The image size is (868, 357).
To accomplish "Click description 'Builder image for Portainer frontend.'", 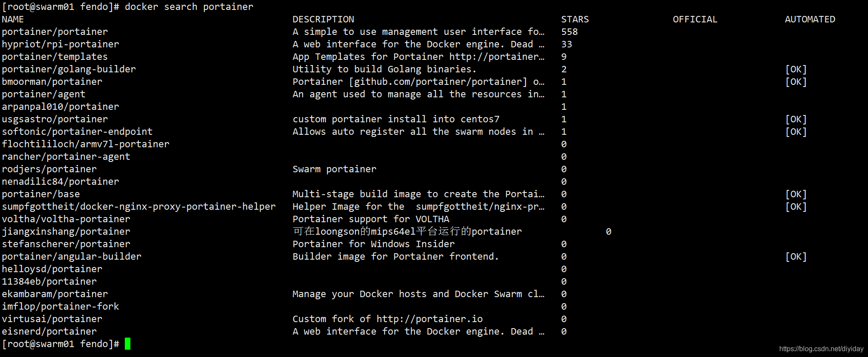I will 396,257.
